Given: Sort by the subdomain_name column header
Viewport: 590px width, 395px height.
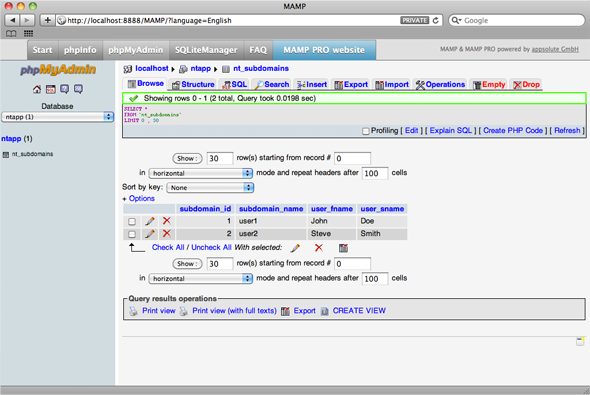Looking at the screenshot, I should 271,209.
